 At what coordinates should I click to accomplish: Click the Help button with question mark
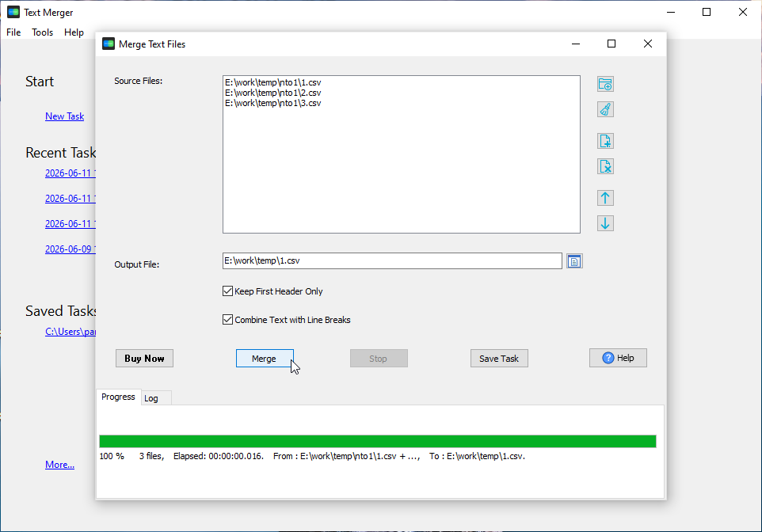pyautogui.click(x=618, y=358)
